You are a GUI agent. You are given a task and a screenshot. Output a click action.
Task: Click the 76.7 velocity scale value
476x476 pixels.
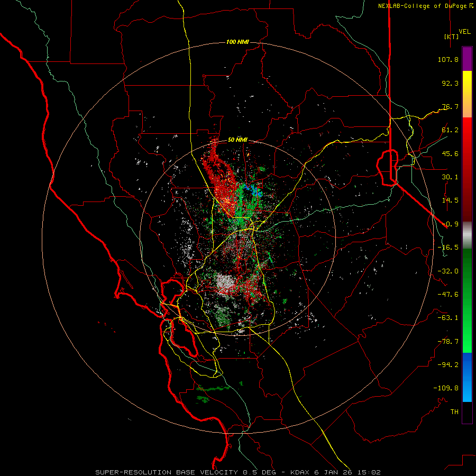(450, 106)
